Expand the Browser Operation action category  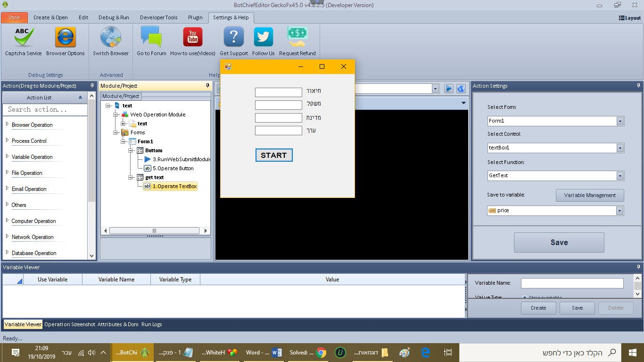(x=7, y=124)
